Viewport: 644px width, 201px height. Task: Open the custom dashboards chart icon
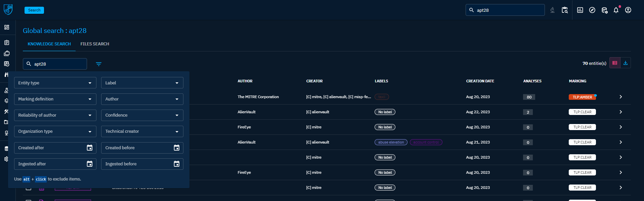point(580,10)
